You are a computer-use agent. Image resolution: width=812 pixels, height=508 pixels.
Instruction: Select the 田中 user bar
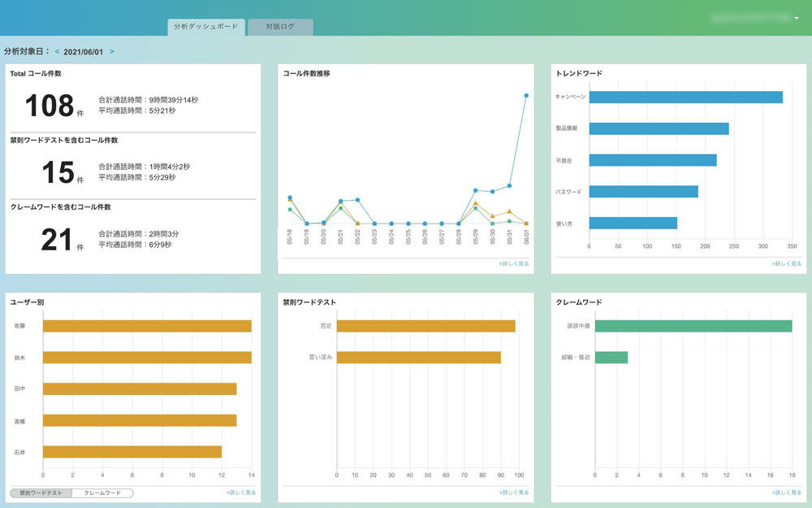140,389
